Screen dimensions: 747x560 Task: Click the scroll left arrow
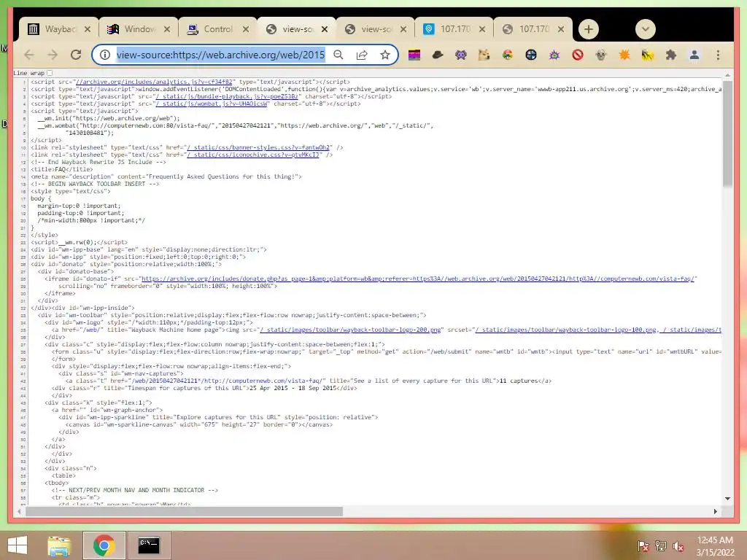pos(19,511)
